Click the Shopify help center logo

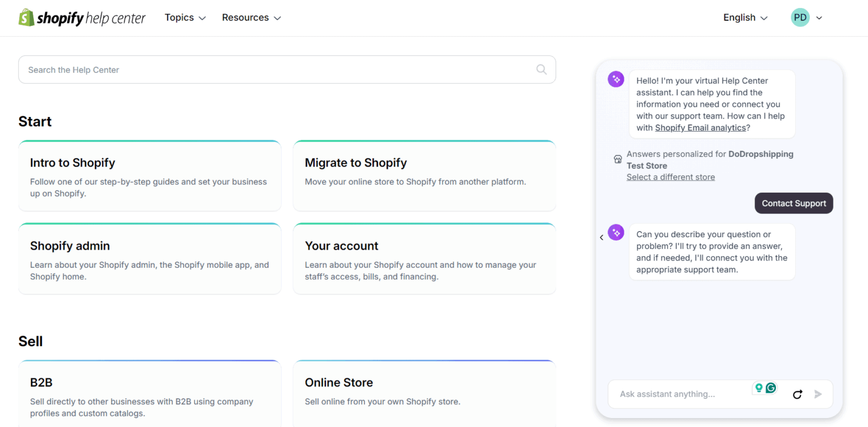82,18
